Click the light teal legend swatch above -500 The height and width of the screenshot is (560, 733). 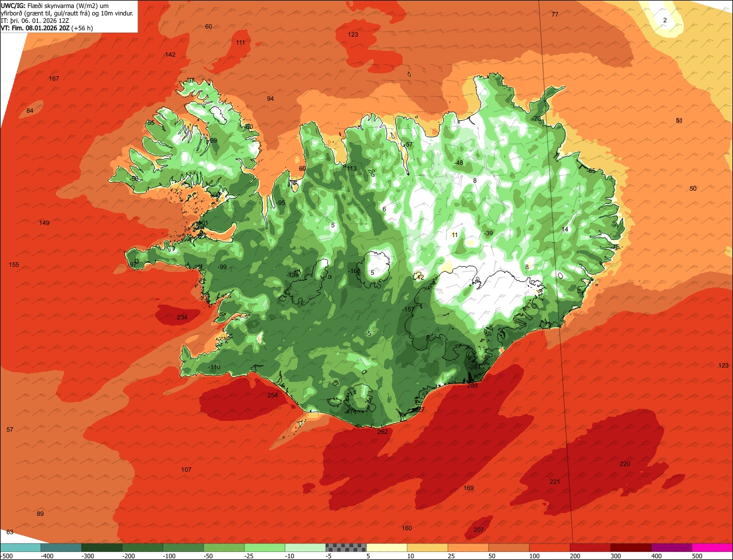20,547
